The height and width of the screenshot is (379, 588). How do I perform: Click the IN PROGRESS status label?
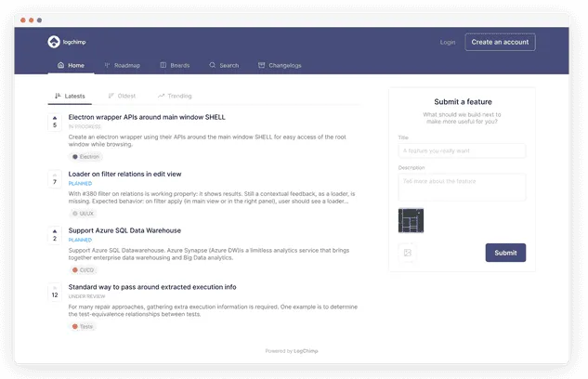pos(85,126)
